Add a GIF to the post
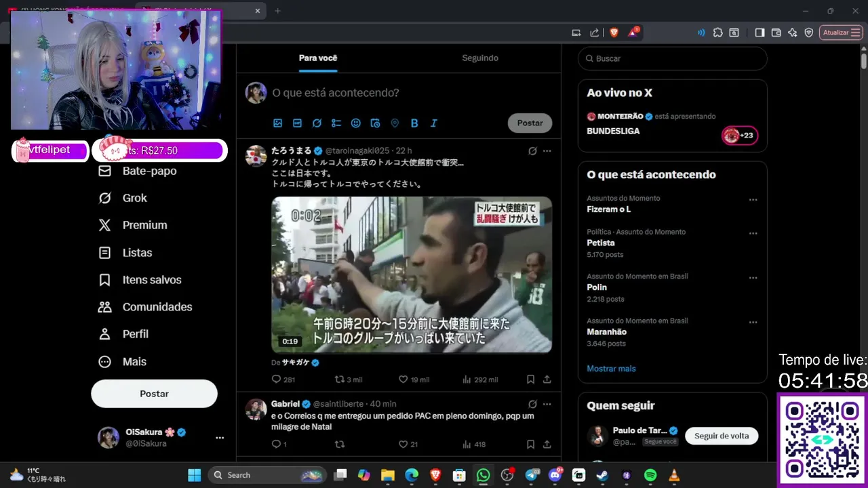 pos(297,123)
